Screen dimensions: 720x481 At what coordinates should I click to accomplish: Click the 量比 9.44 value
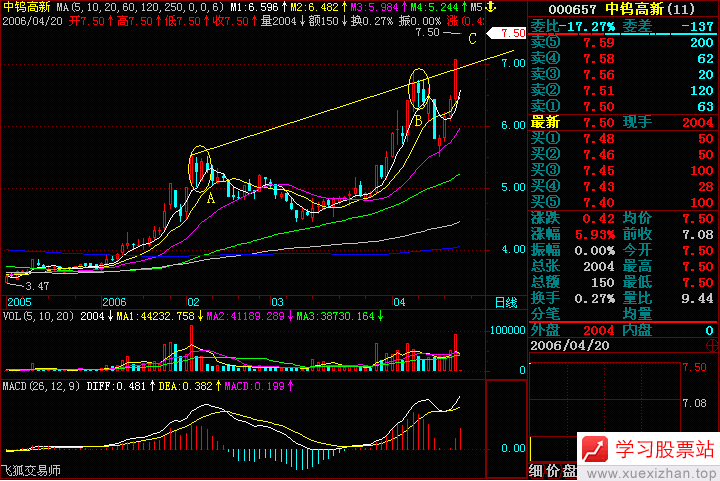tap(698, 299)
